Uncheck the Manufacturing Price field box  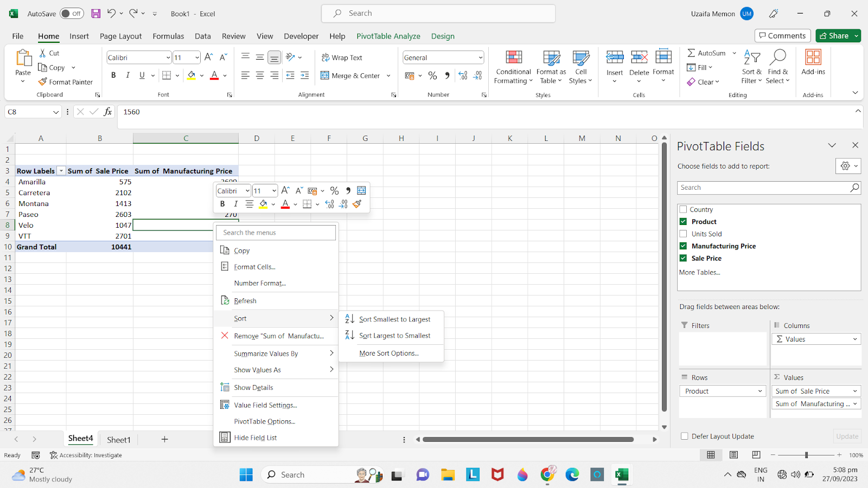(x=683, y=246)
